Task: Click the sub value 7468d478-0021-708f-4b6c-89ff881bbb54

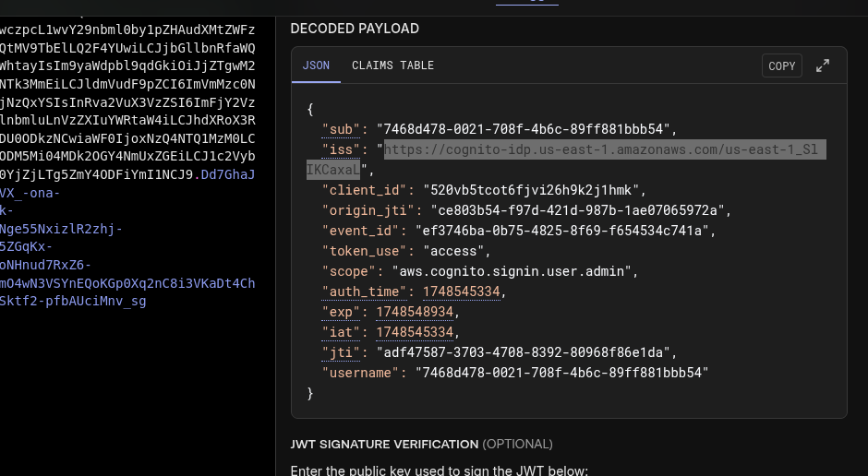Action: [x=524, y=129]
